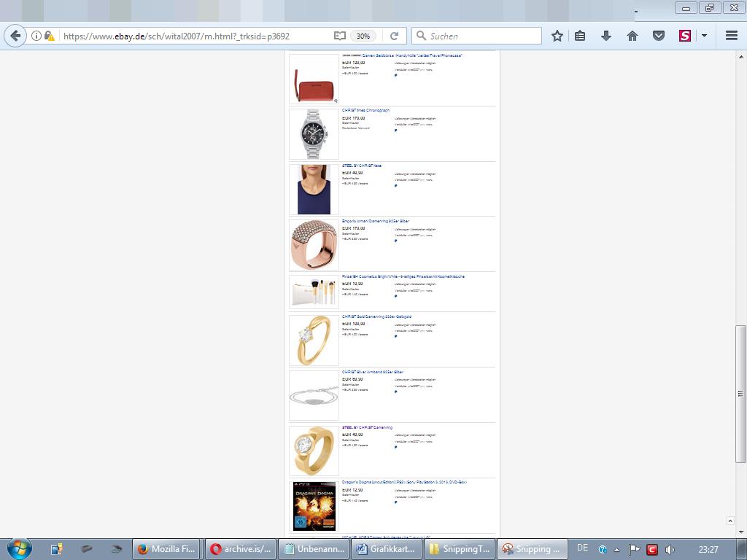
Task: Click the third pinned taskbar quick-launch icon
Action: [117, 549]
